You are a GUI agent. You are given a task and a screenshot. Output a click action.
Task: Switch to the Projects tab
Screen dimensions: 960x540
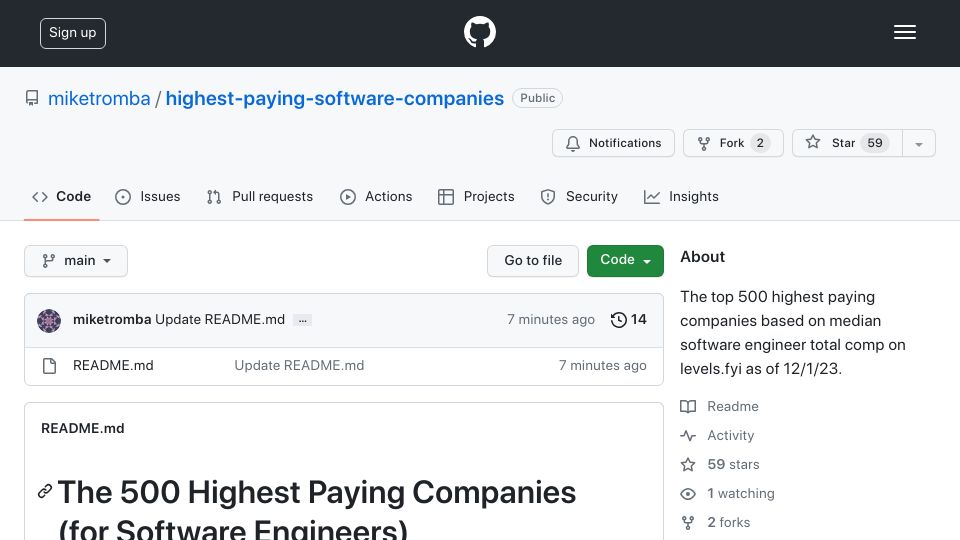(476, 197)
